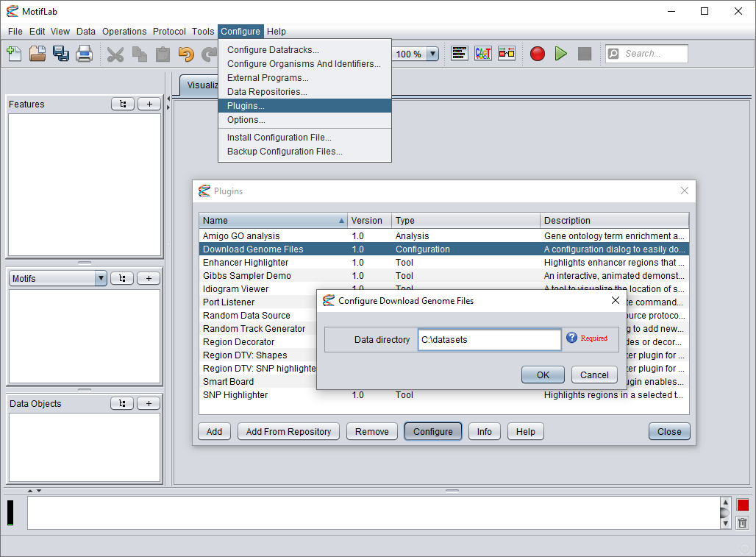Click the red square in the log panel
This screenshot has height=557, width=756.
(x=743, y=505)
